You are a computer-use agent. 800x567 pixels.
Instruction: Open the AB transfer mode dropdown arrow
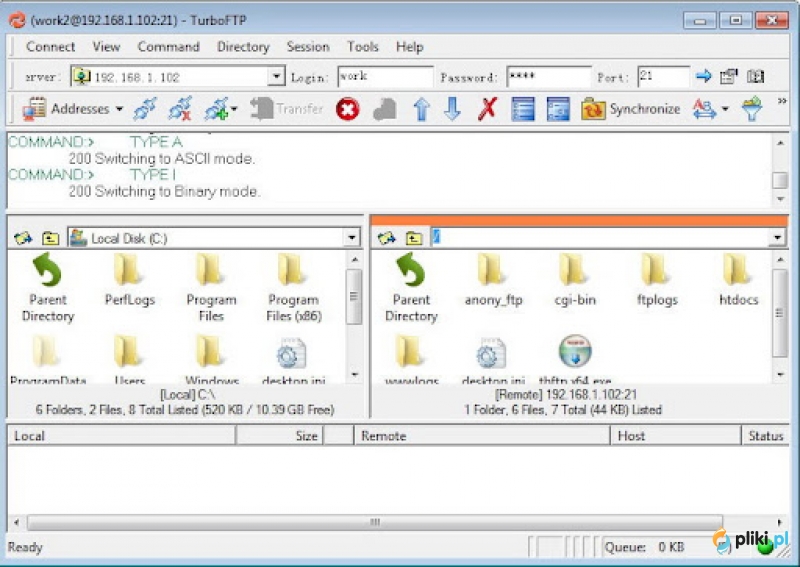(x=725, y=109)
